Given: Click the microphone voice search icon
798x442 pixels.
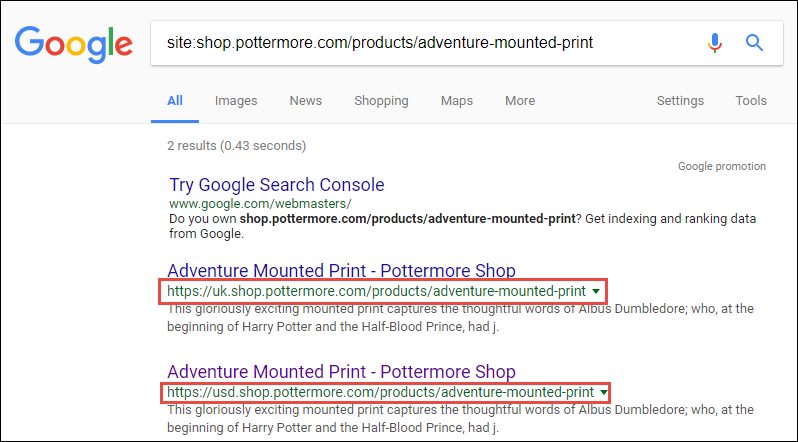Looking at the screenshot, I should click(715, 43).
